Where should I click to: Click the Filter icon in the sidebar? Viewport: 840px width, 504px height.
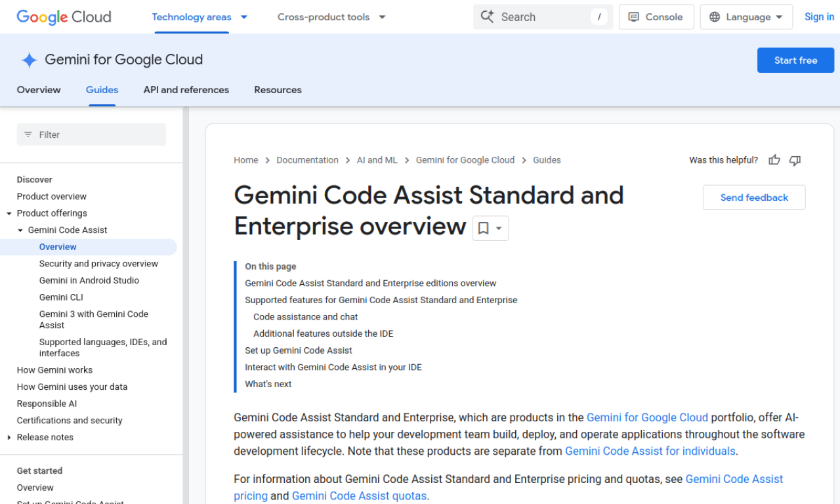point(28,134)
